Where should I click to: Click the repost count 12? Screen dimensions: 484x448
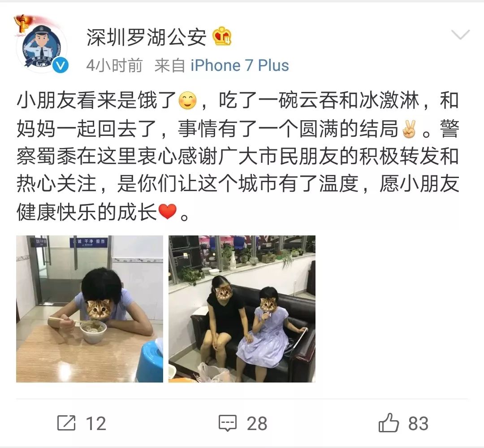(x=96, y=424)
